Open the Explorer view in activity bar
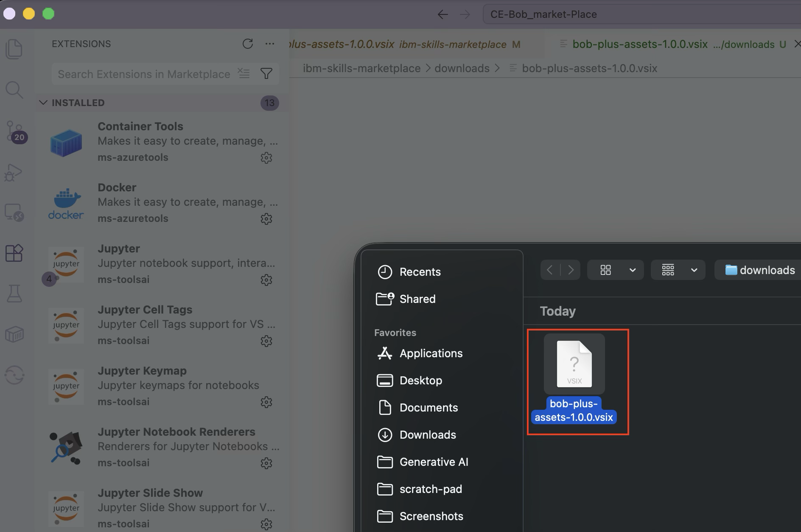The image size is (801, 532). click(x=14, y=49)
